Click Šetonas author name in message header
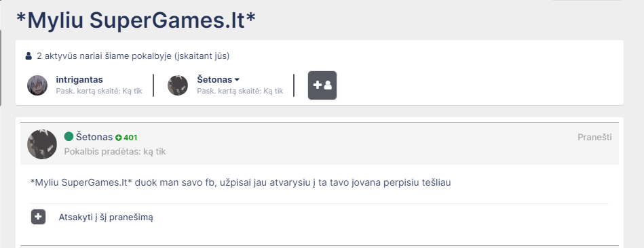Image resolution: width=644 pixels, height=248 pixels. [x=94, y=137]
